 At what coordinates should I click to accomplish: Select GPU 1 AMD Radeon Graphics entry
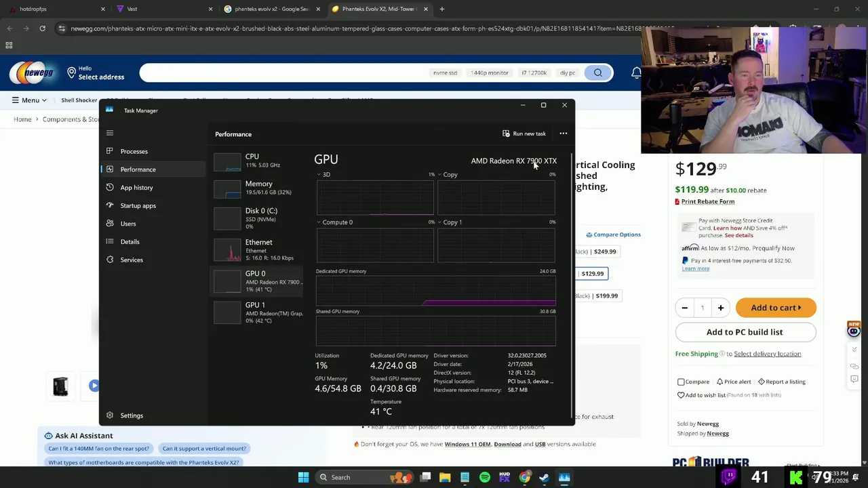(x=258, y=312)
